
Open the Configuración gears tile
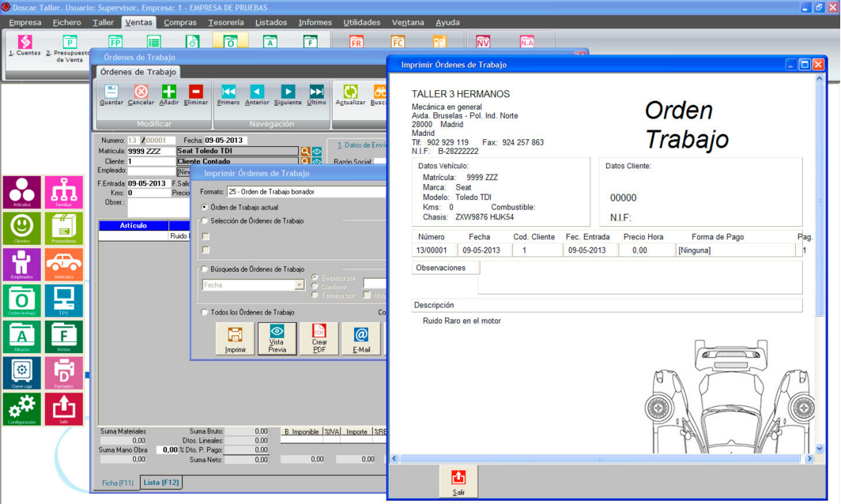coord(21,409)
